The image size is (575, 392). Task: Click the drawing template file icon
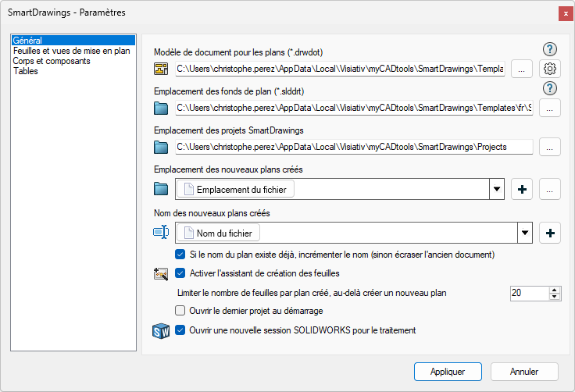click(161, 69)
